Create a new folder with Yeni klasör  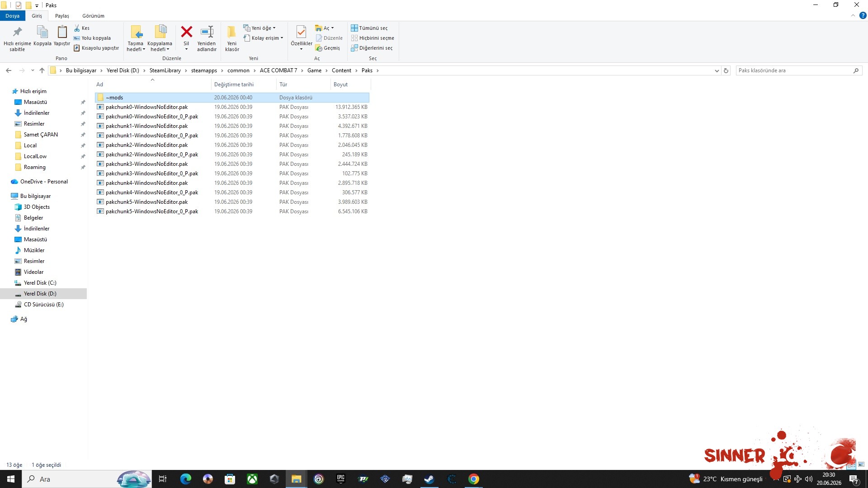tap(232, 38)
